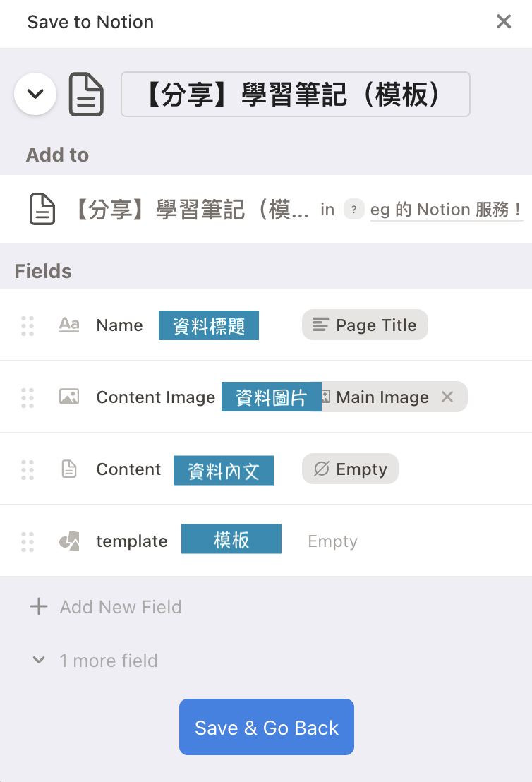Viewport: 532px width, 782px height.
Task: Expand the chevron dropdown at the top left
Action: pos(35,94)
